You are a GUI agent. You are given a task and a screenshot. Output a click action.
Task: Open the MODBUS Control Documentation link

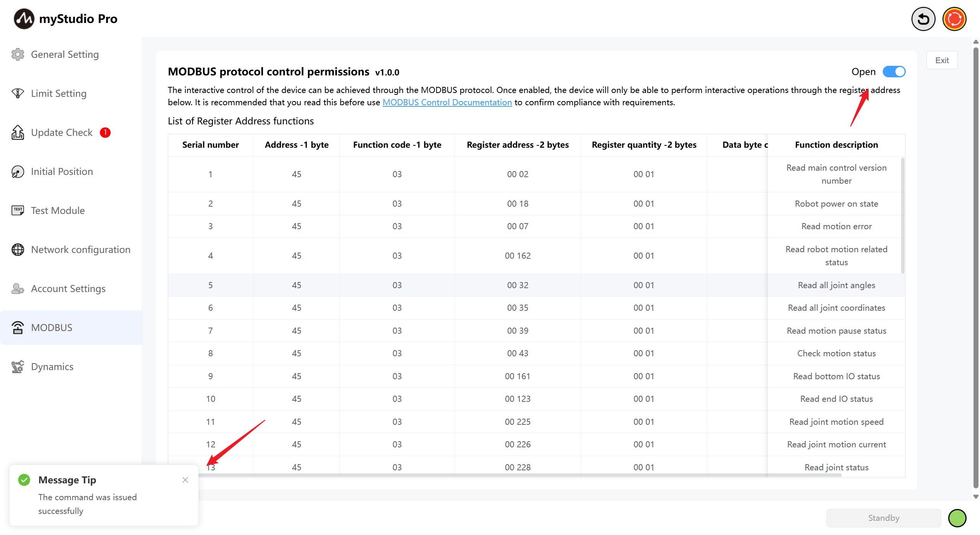pyautogui.click(x=447, y=102)
